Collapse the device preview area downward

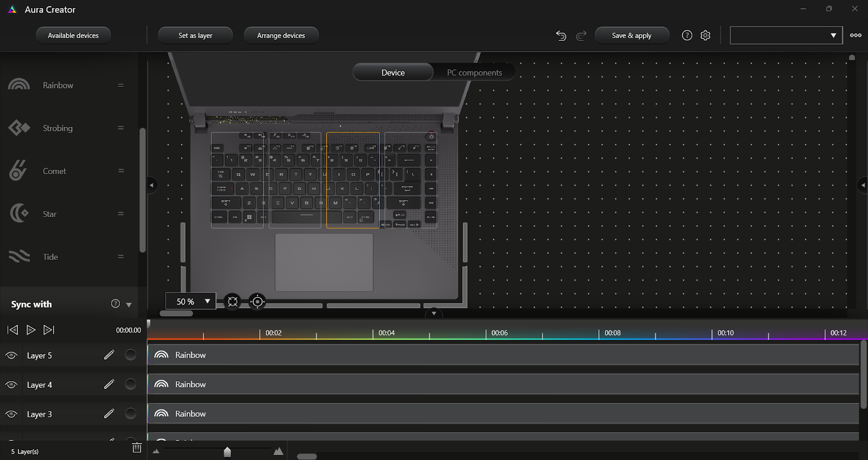pyautogui.click(x=434, y=314)
